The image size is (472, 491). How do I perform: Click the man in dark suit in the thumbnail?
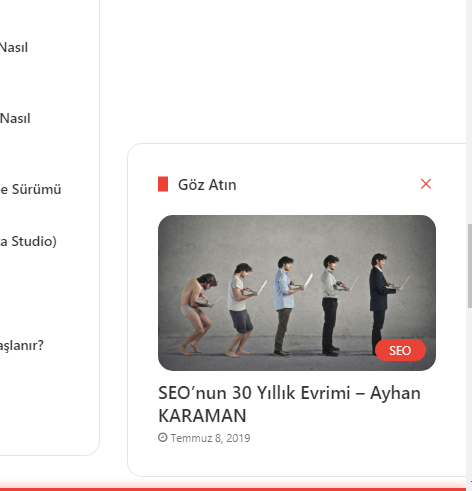380,303
